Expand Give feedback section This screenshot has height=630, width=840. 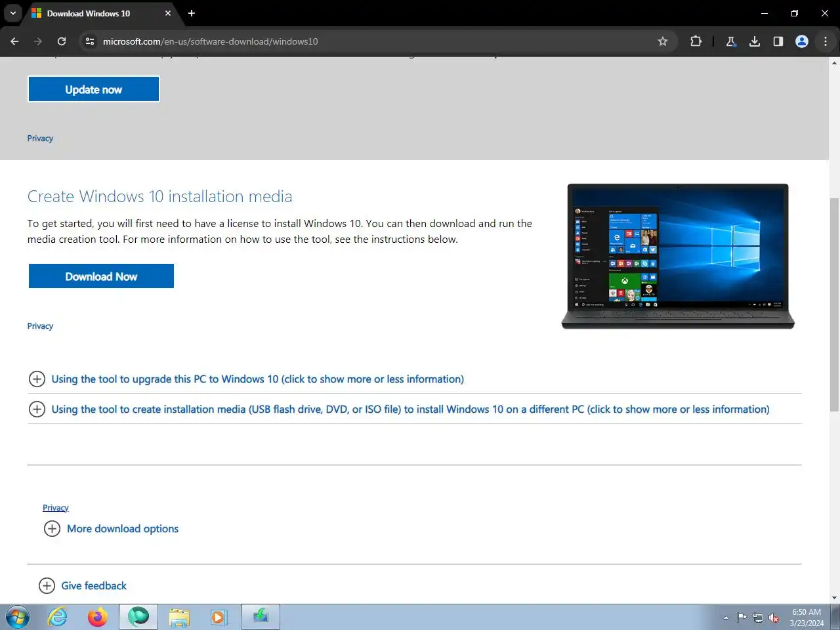83,586
